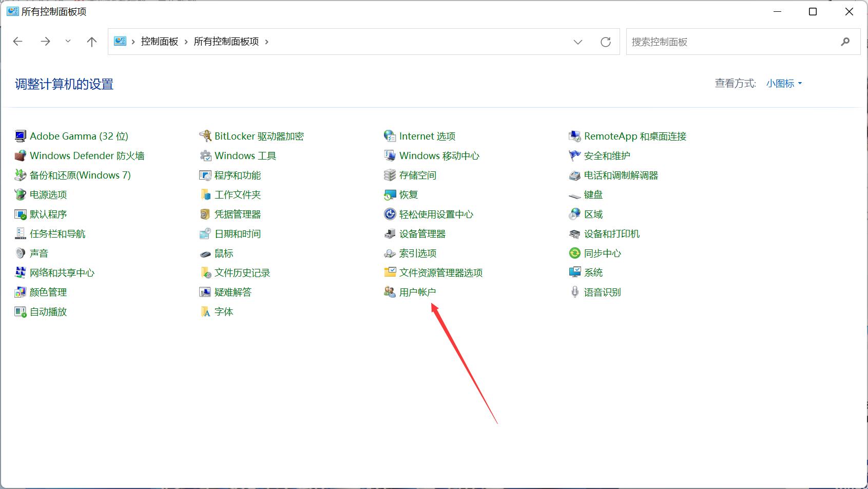The image size is (868, 489).
Task: Select the 语音识别 microphone icon
Action: pos(574,292)
